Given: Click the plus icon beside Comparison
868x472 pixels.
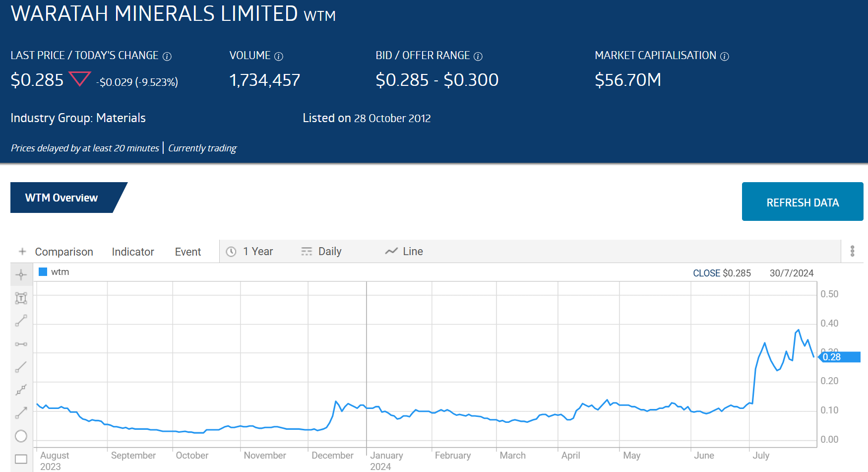Looking at the screenshot, I should click(22, 252).
